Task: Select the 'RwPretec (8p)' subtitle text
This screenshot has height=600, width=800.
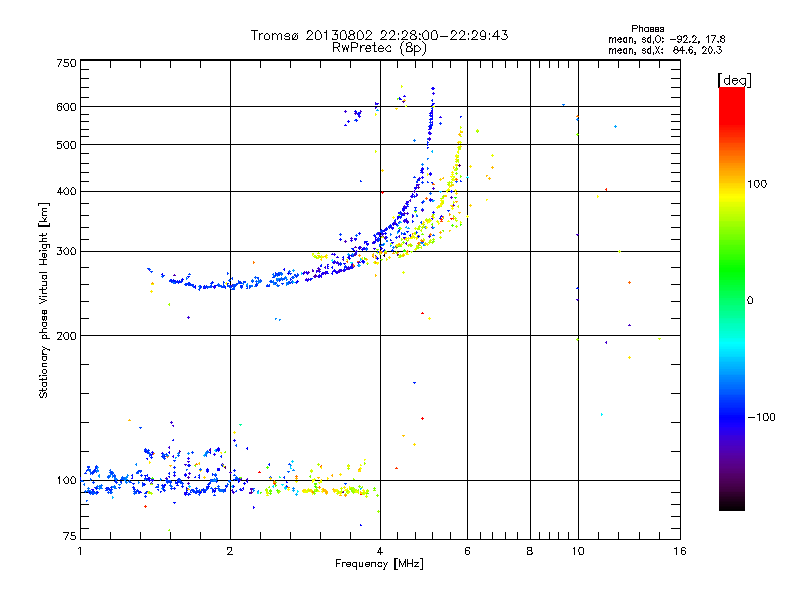Action: point(379,48)
